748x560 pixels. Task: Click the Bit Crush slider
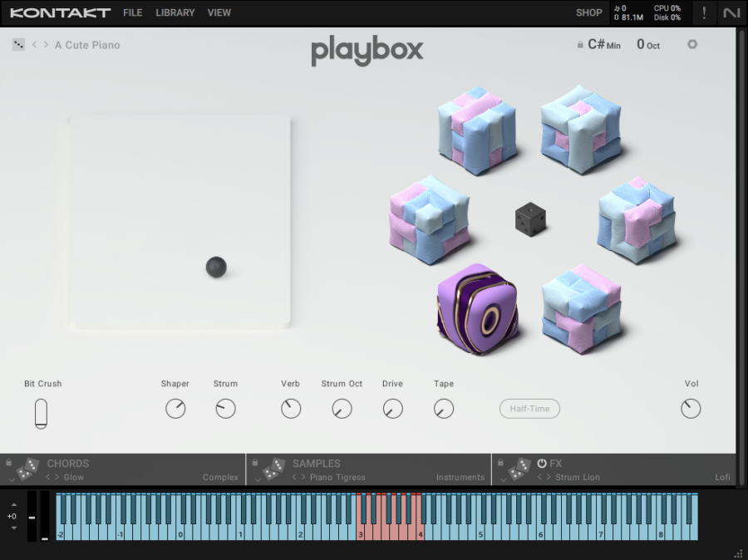[x=42, y=413]
